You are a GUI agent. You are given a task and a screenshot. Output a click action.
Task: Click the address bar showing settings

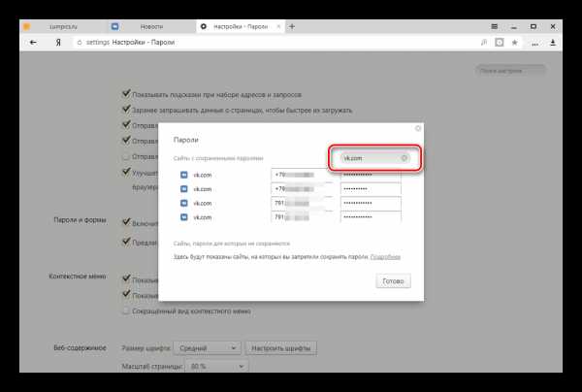(275, 43)
